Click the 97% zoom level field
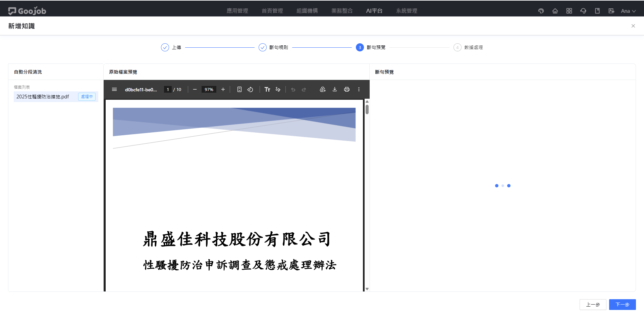 point(209,89)
